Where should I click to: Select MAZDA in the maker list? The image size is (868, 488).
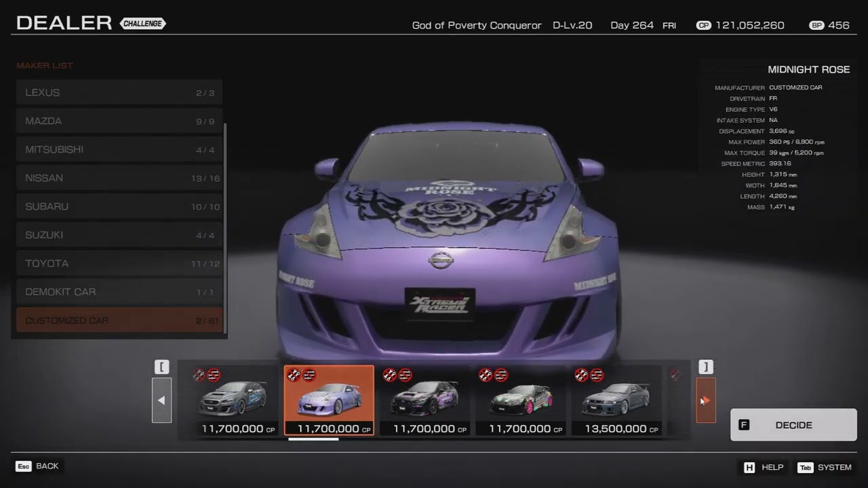119,121
